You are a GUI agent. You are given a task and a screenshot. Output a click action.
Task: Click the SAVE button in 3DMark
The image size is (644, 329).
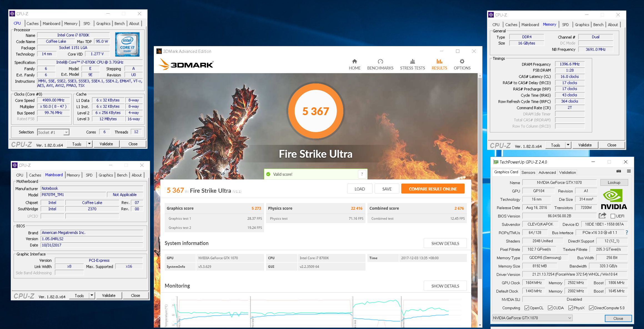coord(387,189)
